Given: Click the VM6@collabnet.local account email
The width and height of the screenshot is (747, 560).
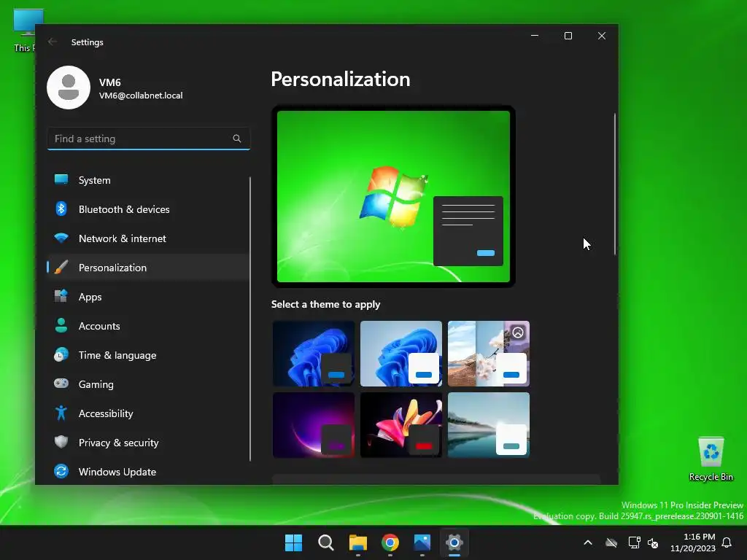Looking at the screenshot, I should [141, 96].
